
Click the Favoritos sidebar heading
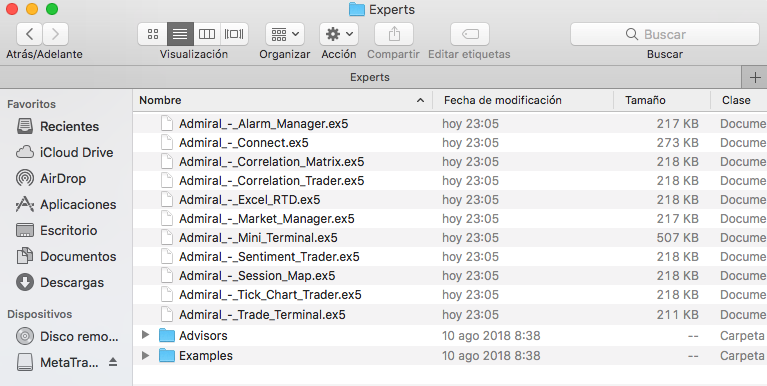tap(31, 104)
